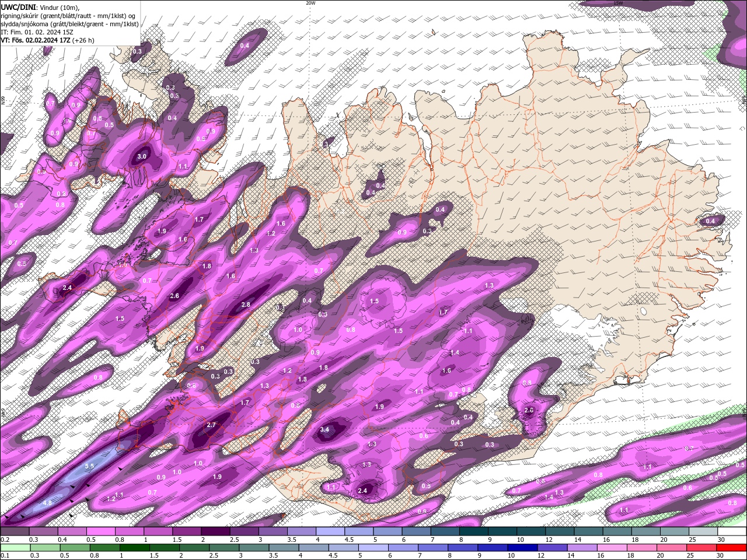
Task: Click the 0.1–0.3 pale green swatch in lower legend
Action: (x=16, y=548)
